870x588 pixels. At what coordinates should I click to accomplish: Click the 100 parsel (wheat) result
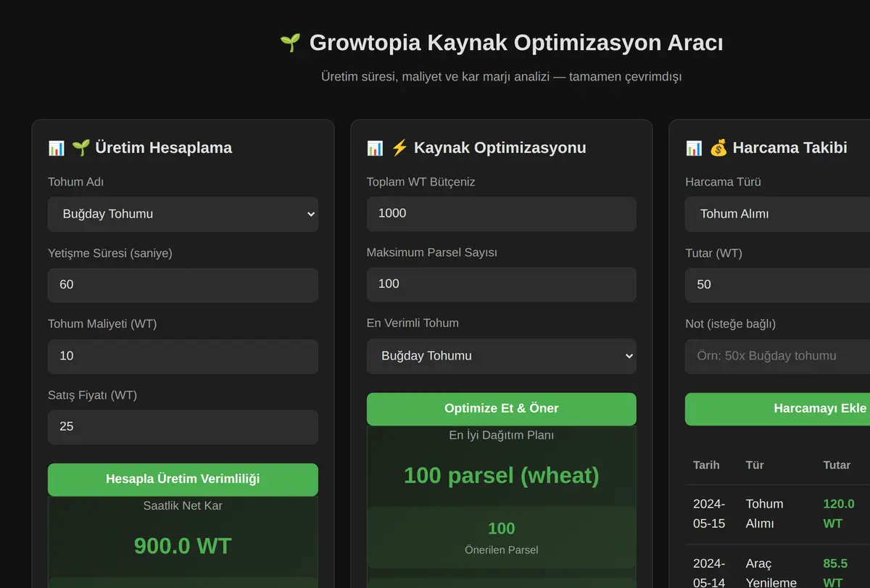pyautogui.click(x=502, y=476)
